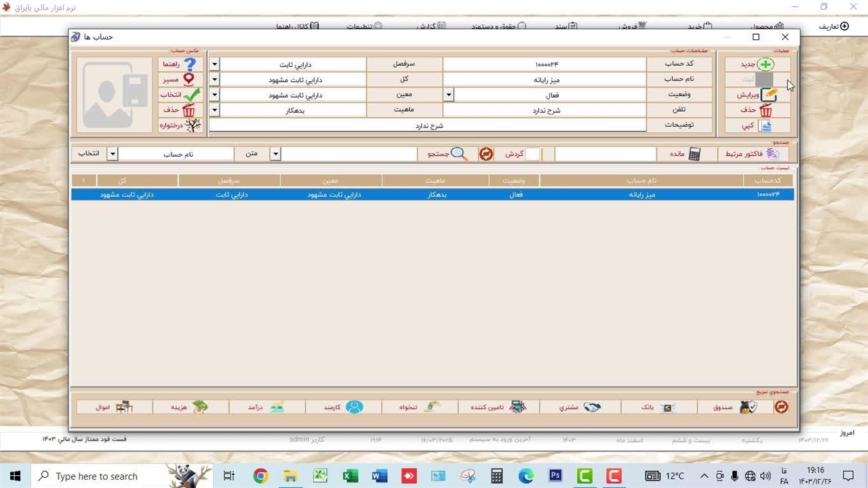Image resolution: width=868 pixels, height=488 pixels.
Task: Click the راهنما (Help) question mark icon
Action: 190,64
